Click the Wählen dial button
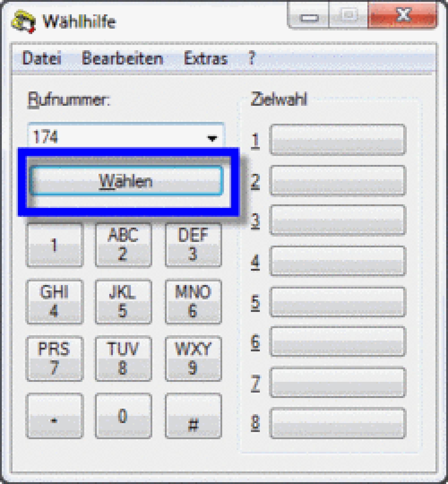This screenshot has width=448, height=484. click(126, 181)
